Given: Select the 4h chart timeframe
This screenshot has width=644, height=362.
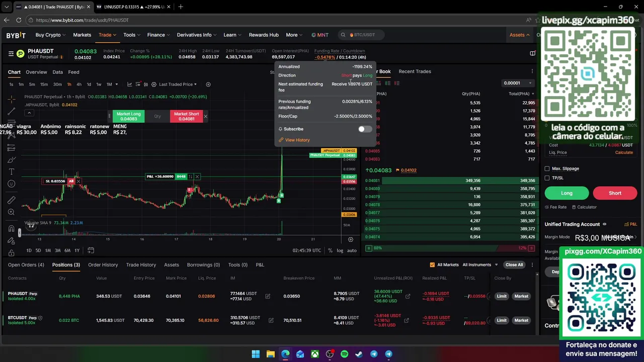Looking at the screenshot, I should [x=79, y=84].
